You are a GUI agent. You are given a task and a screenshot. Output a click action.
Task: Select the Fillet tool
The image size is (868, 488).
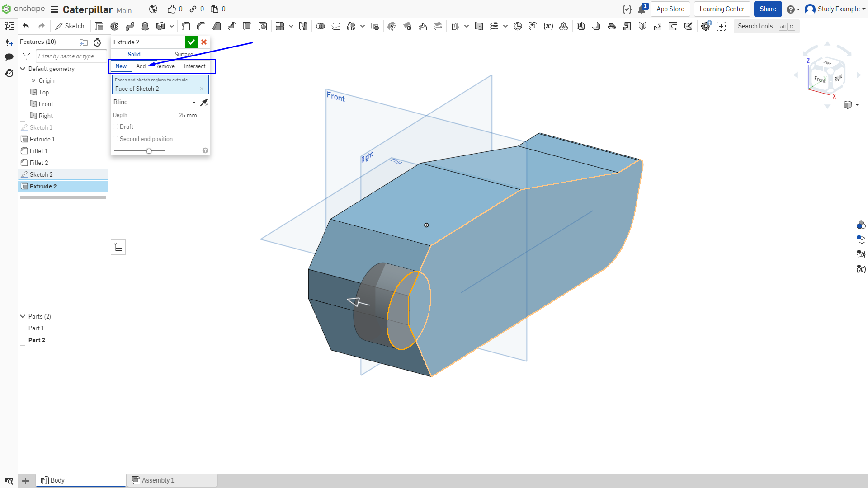pos(186,26)
